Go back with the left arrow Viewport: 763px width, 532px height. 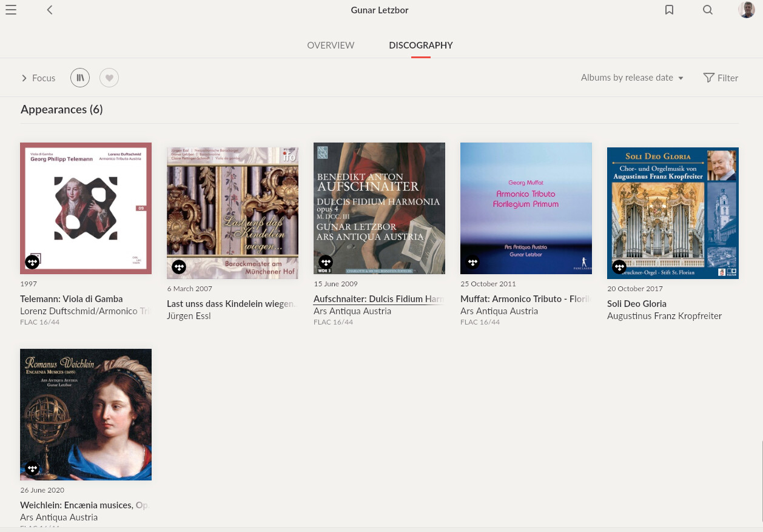50,10
